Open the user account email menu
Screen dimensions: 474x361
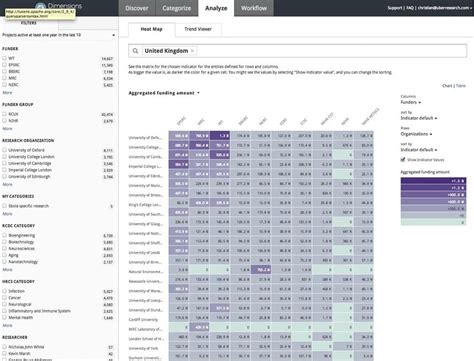coord(445,8)
